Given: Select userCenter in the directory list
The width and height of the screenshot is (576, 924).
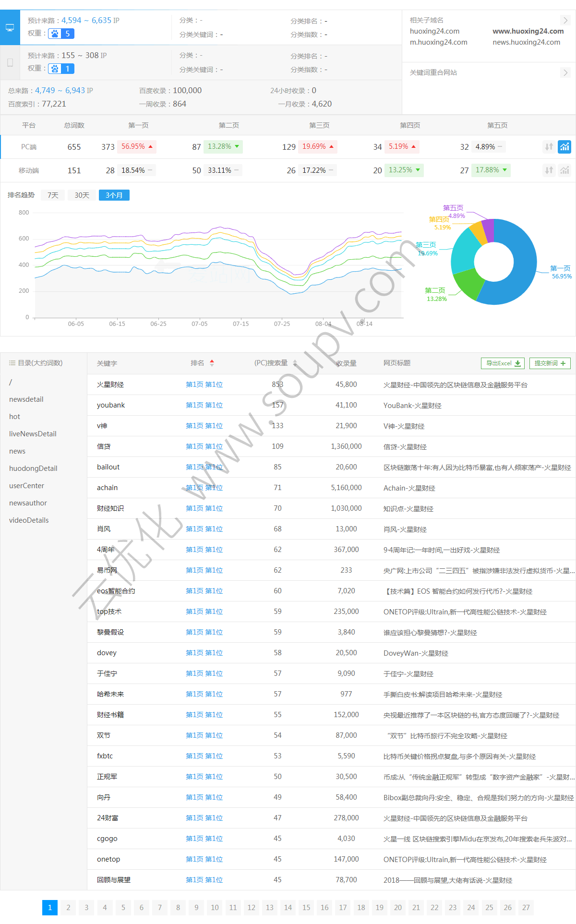Looking at the screenshot, I should [x=26, y=486].
